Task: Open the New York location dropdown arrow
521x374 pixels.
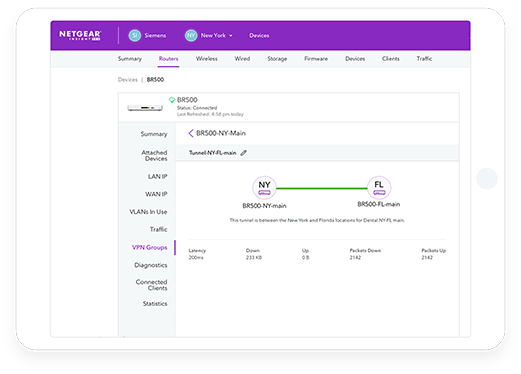Action: (231, 36)
